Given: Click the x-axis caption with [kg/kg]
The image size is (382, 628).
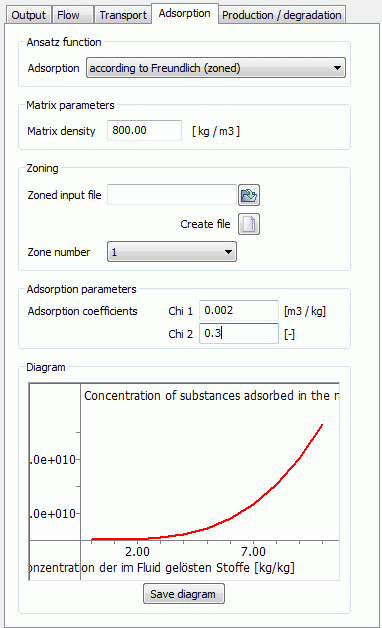Looking at the screenshot, I should pyautogui.click(x=162, y=568).
